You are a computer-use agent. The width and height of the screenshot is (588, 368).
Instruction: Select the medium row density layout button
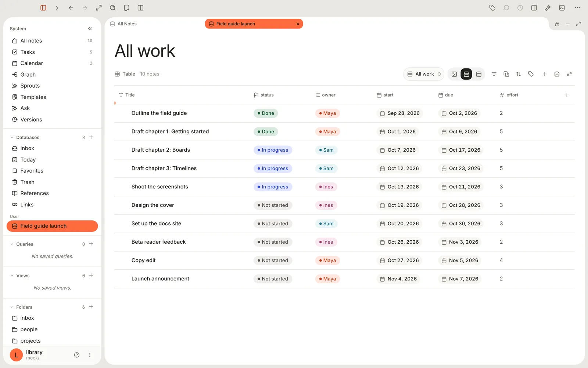pyautogui.click(x=466, y=74)
